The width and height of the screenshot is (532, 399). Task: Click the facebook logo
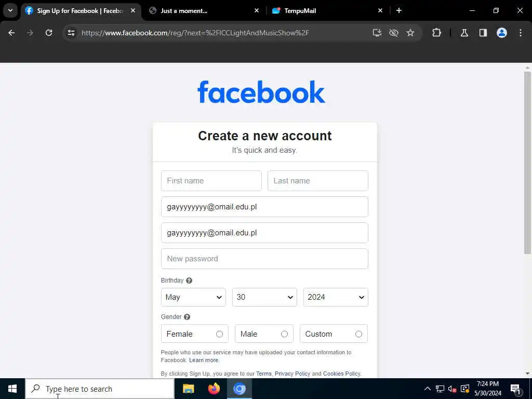[261, 92]
